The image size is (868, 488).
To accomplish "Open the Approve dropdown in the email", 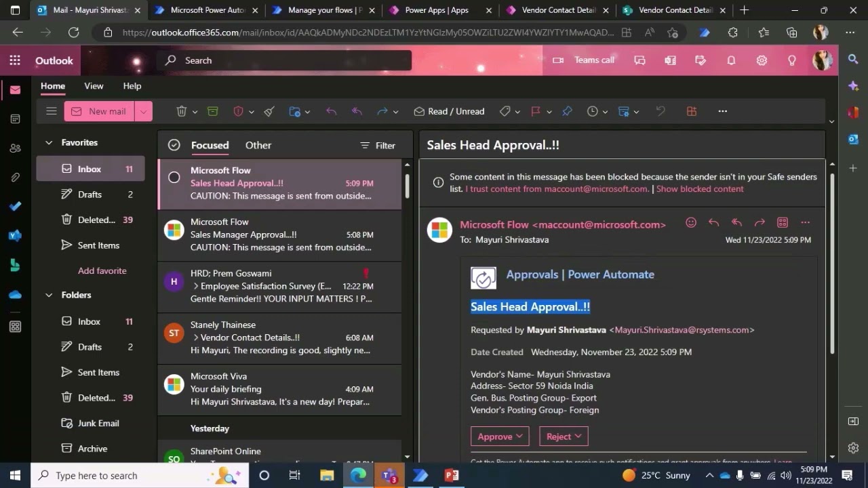I will (500, 436).
